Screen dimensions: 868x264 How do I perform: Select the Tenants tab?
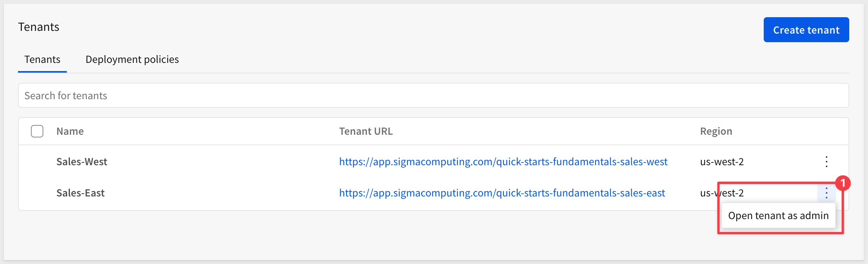pos(42,59)
